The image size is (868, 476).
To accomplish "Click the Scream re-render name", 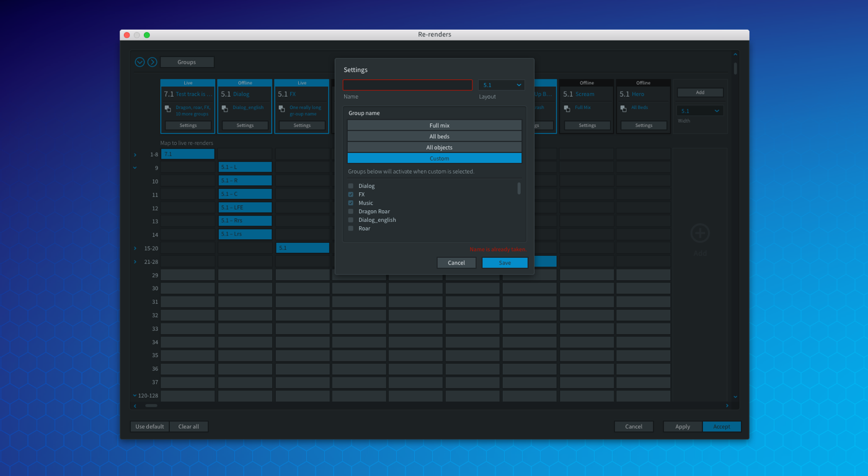I will [585, 94].
